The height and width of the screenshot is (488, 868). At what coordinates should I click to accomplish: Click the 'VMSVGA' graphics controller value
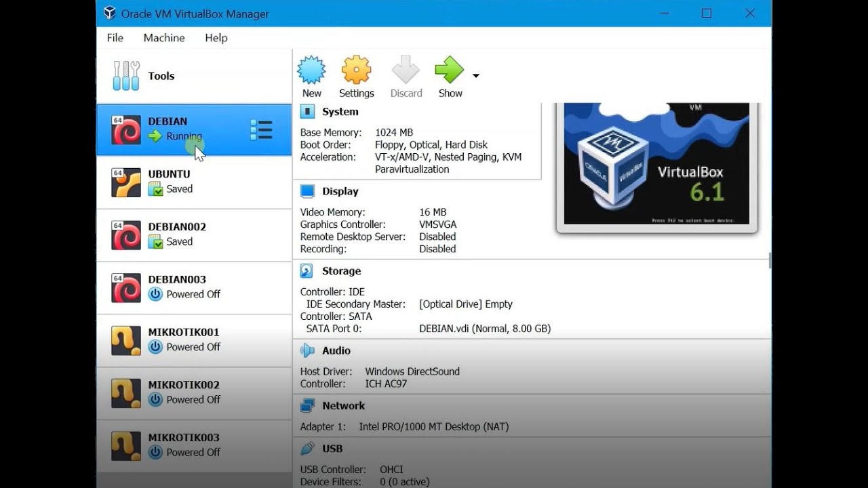tap(438, 224)
